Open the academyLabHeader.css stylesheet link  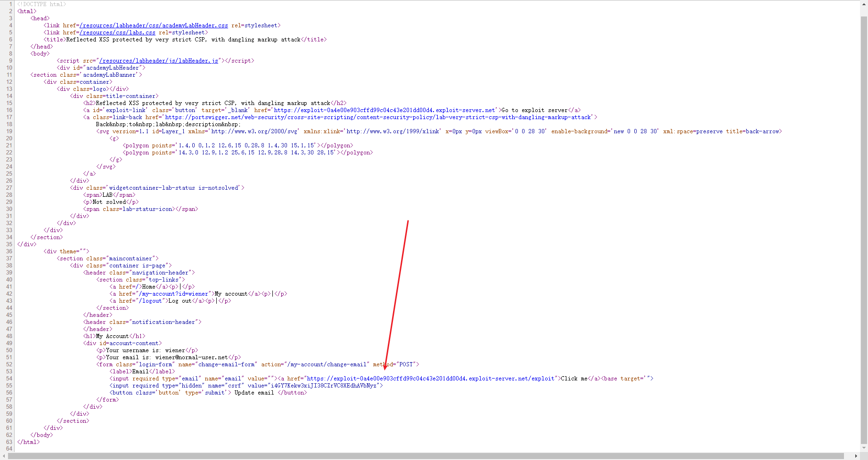coord(154,25)
